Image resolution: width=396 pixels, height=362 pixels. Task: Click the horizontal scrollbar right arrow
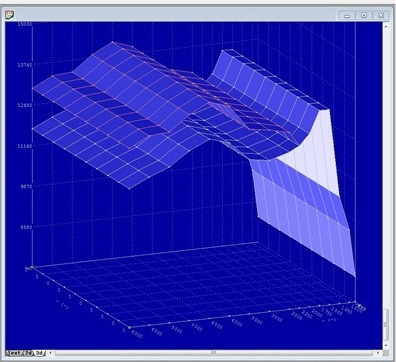point(378,353)
